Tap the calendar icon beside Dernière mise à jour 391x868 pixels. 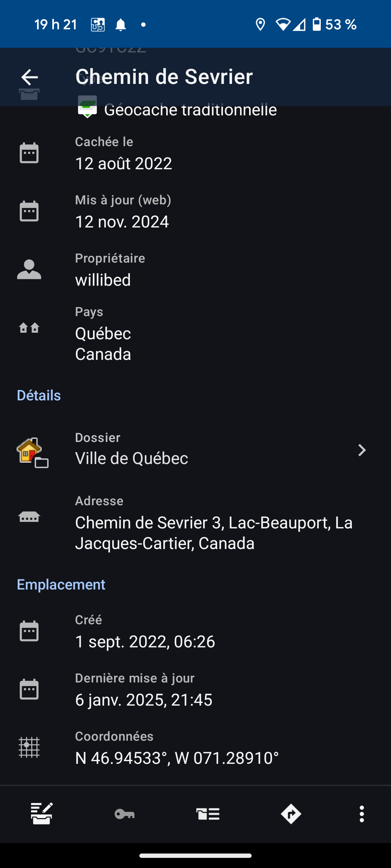pos(29,689)
